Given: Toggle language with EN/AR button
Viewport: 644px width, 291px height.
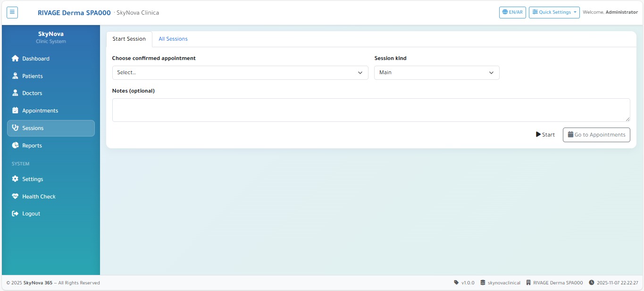Looking at the screenshot, I should click(512, 12).
